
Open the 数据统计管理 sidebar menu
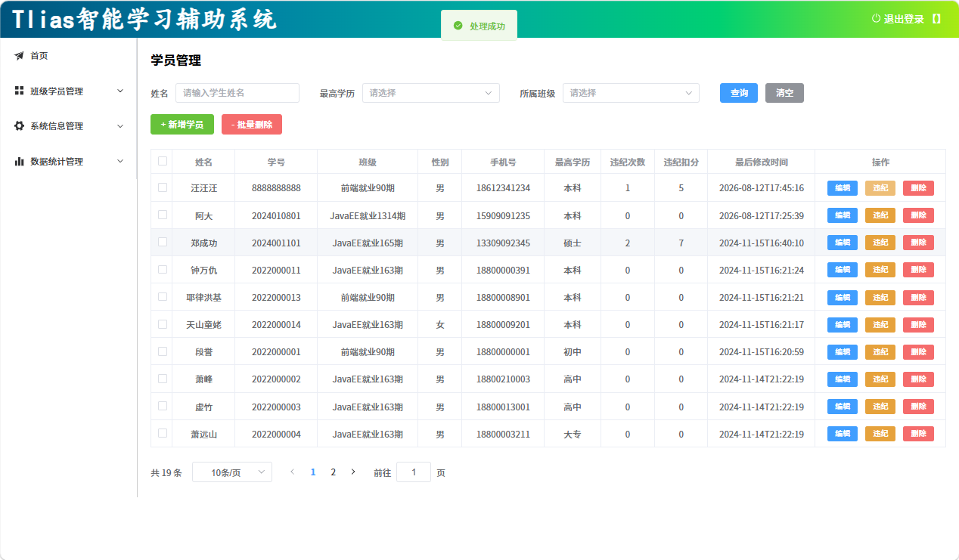click(68, 161)
